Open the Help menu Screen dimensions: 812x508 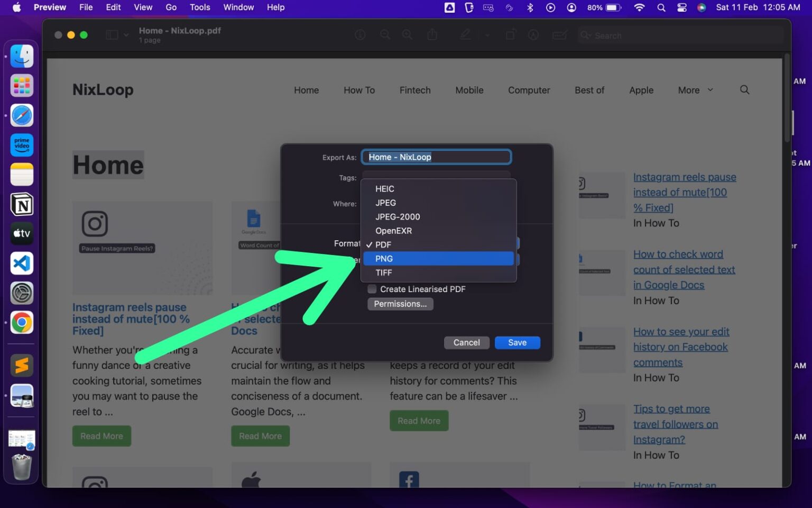click(275, 7)
